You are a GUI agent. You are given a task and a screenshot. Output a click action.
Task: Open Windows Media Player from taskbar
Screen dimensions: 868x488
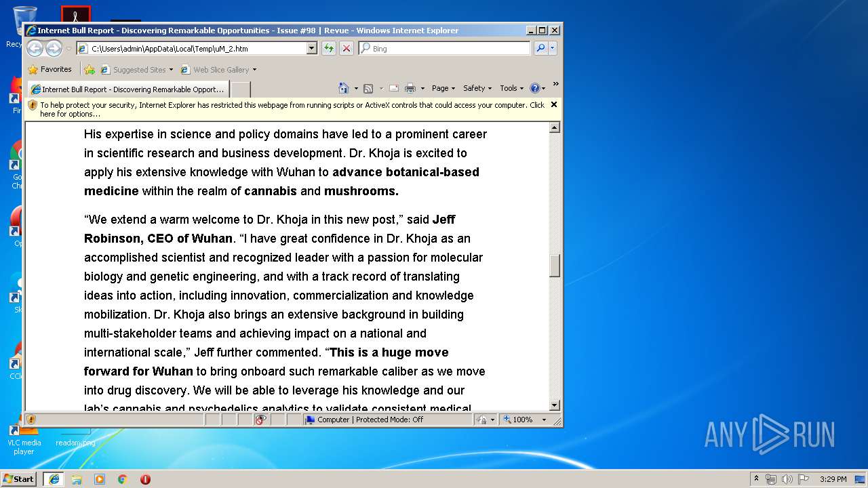click(100, 479)
